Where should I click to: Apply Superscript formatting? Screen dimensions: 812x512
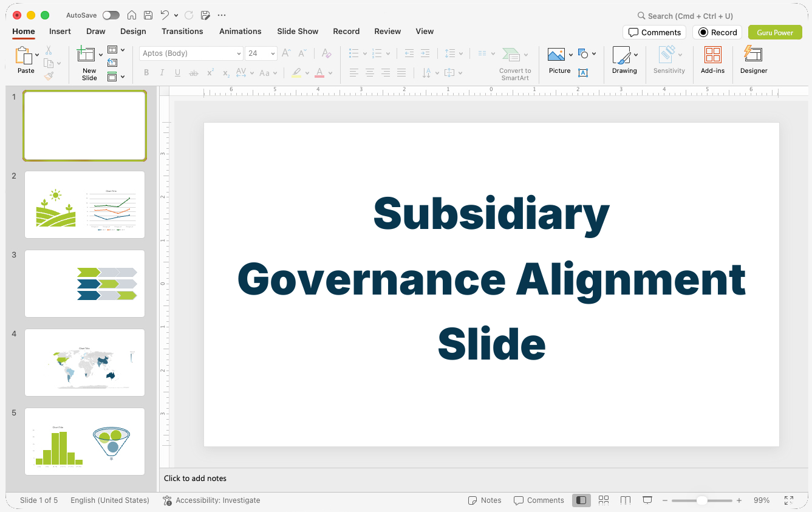click(x=210, y=73)
